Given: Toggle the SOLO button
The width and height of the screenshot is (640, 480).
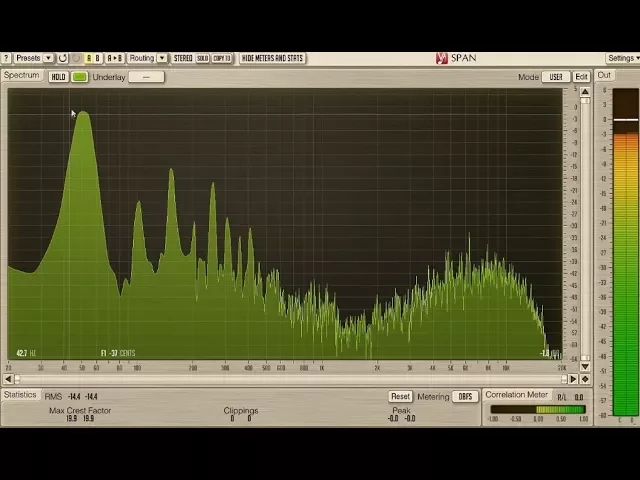Looking at the screenshot, I should pyautogui.click(x=202, y=58).
